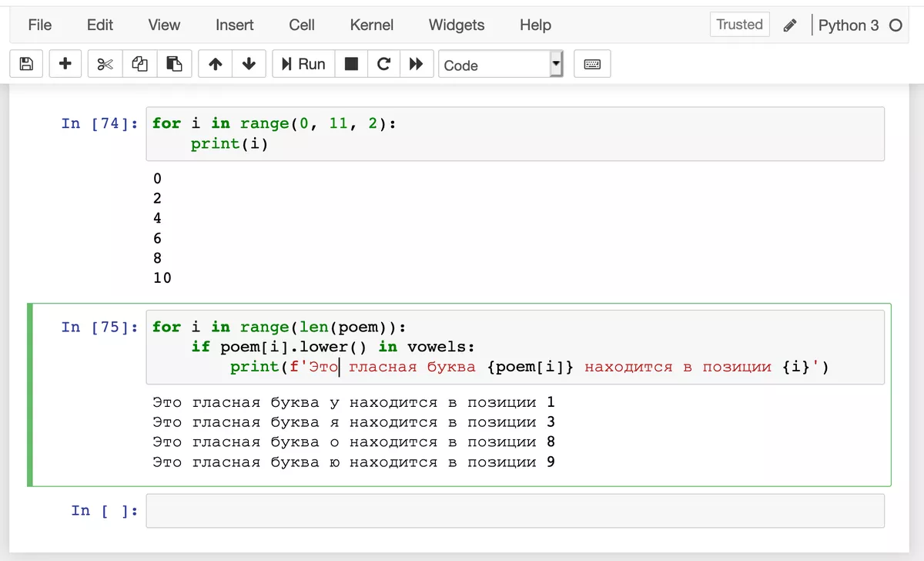Click the Python 3 kernel name

click(x=849, y=25)
